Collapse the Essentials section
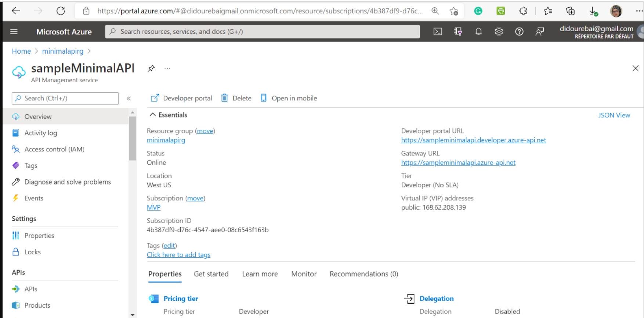The image size is (644, 318). tap(153, 115)
